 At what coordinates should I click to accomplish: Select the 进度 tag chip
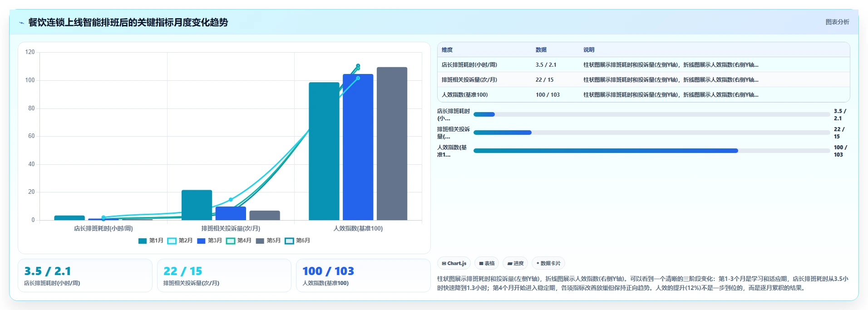pos(515,263)
